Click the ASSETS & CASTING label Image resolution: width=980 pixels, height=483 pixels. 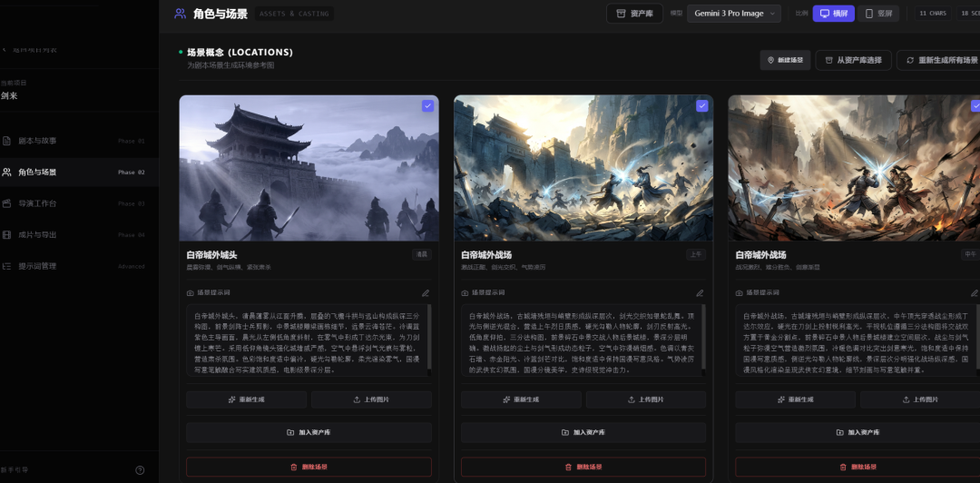click(294, 13)
